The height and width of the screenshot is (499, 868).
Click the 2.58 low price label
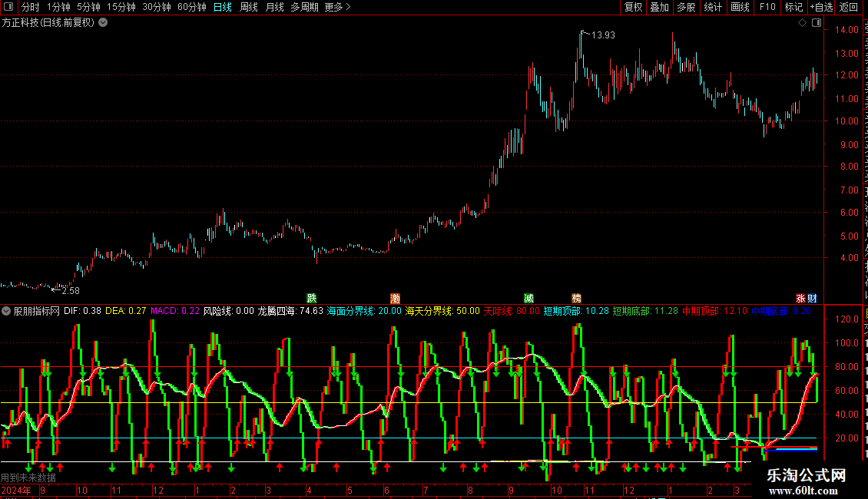[71, 290]
